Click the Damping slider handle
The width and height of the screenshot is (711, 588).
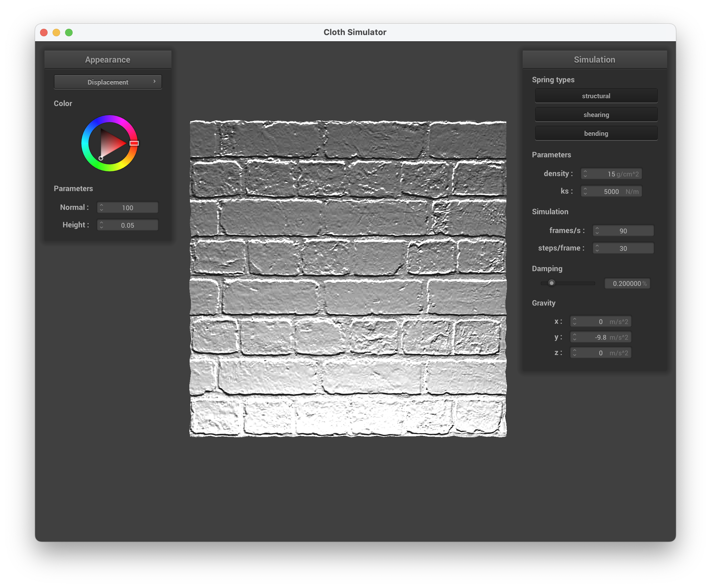[551, 283]
